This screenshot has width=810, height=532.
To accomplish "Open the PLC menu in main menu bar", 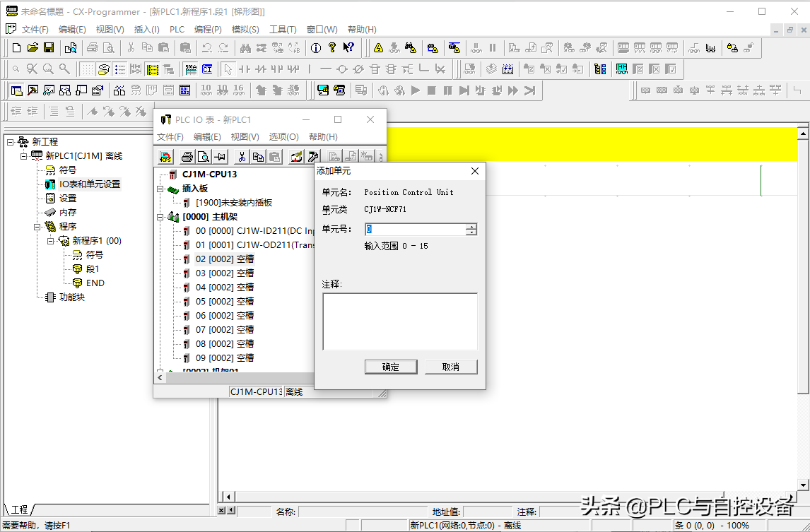I will [x=177, y=30].
